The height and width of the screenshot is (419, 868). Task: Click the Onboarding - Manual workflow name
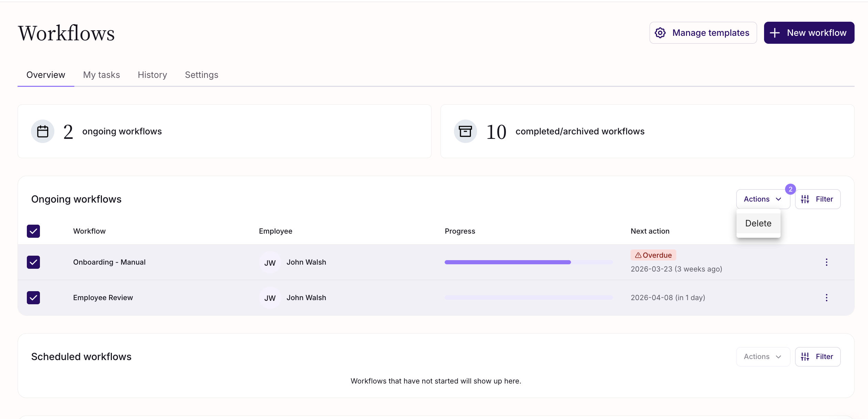click(109, 262)
